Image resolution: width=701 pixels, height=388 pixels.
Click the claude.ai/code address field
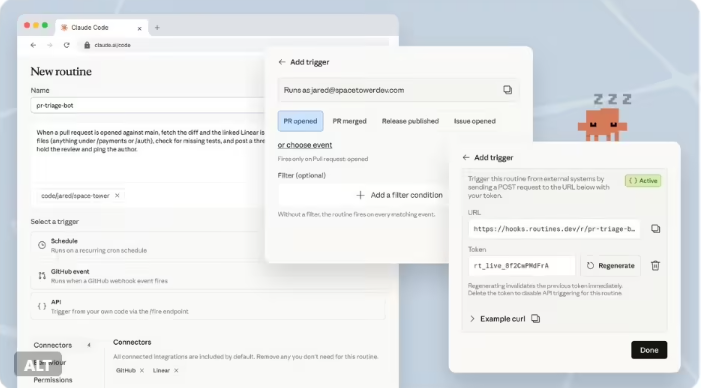(x=232, y=45)
